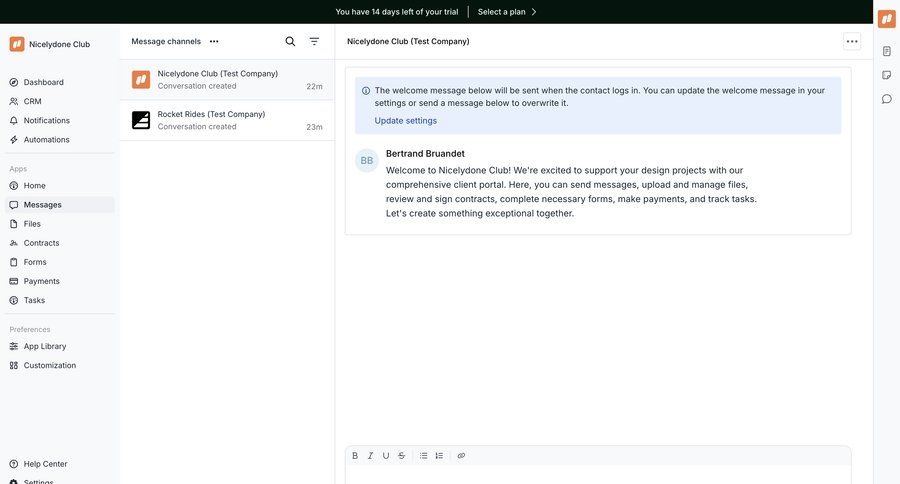Image resolution: width=900 pixels, height=484 pixels.
Task: Open App Library preferences
Action: click(x=60, y=346)
